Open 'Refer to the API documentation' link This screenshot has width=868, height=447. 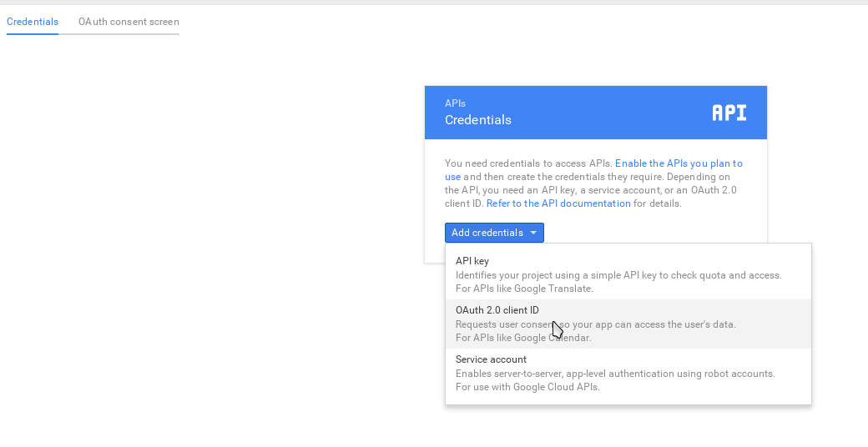click(558, 203)
